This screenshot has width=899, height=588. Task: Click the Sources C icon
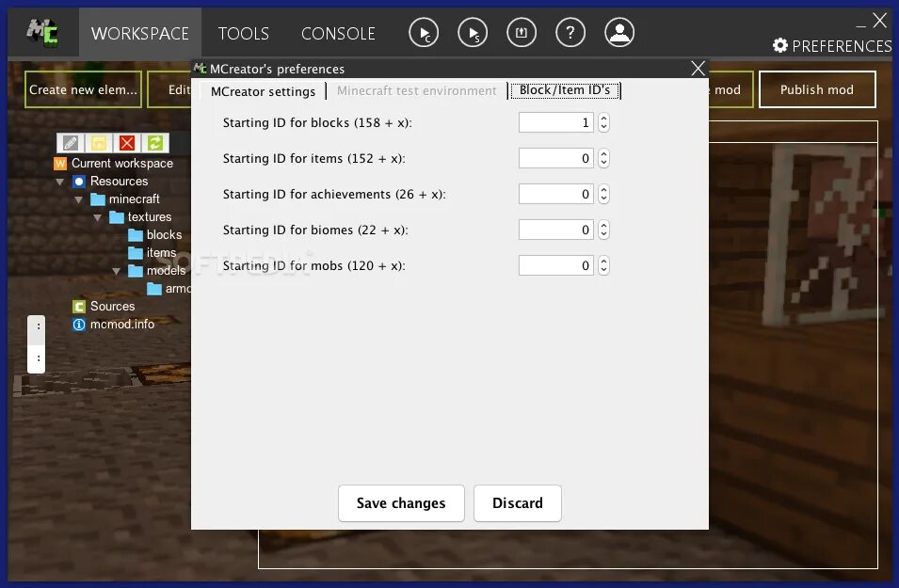pos(79,307)
